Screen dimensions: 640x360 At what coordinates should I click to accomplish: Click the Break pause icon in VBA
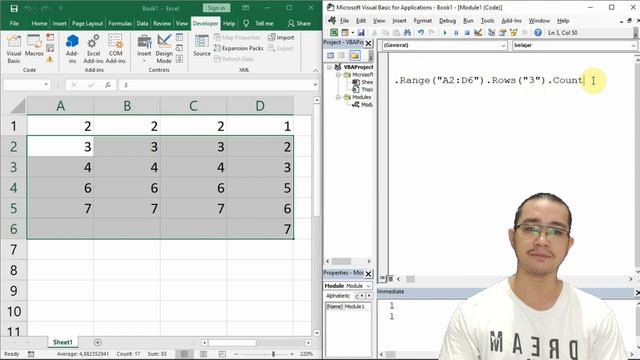(x=456, y=32)
